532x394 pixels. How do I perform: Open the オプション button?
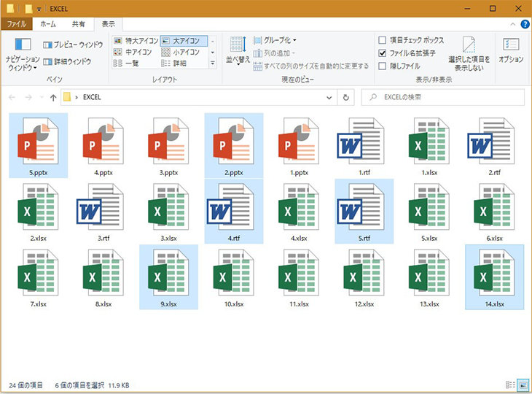[x=511, y=50]
